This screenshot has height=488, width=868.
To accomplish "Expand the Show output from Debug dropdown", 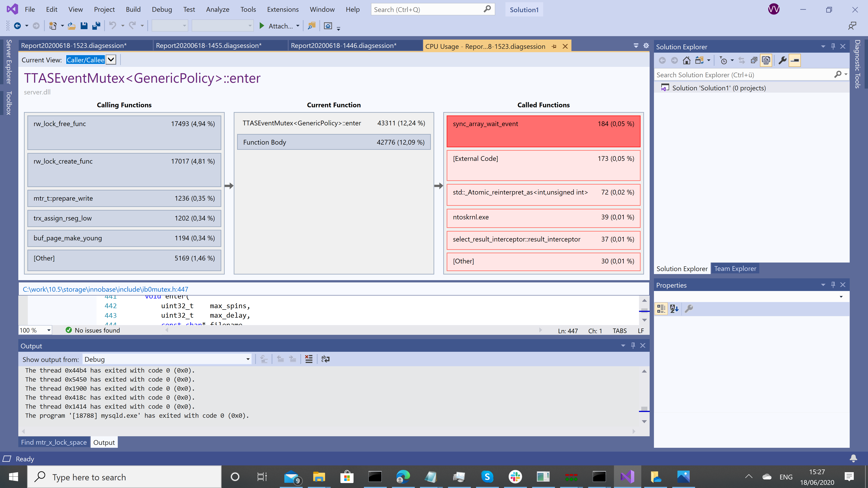I will tap(248, 359).
